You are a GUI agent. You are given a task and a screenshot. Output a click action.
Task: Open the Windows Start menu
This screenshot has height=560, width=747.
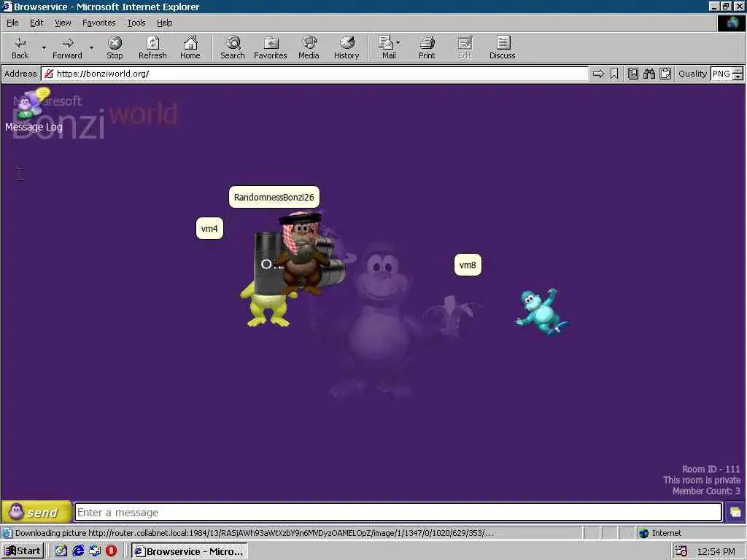[23, 551]
